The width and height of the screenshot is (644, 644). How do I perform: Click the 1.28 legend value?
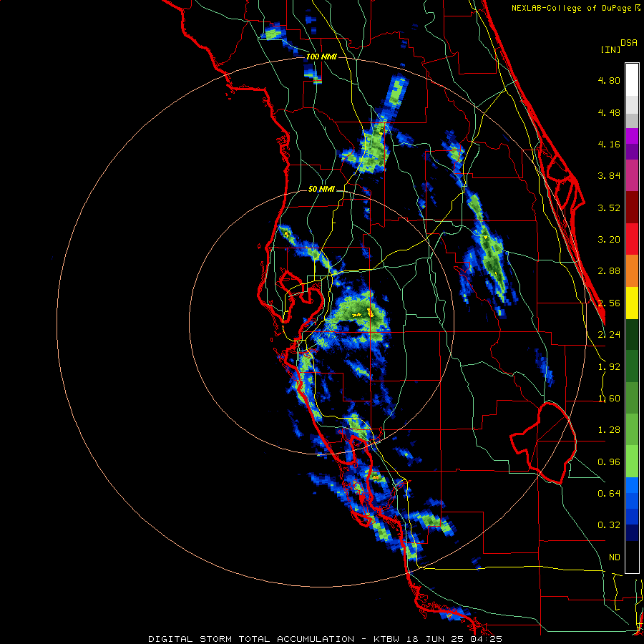[x=609, y=430]
